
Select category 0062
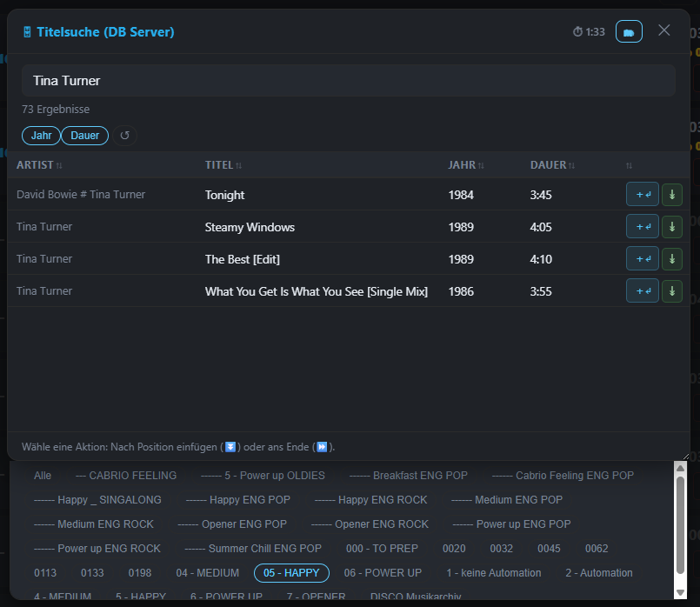597,549
